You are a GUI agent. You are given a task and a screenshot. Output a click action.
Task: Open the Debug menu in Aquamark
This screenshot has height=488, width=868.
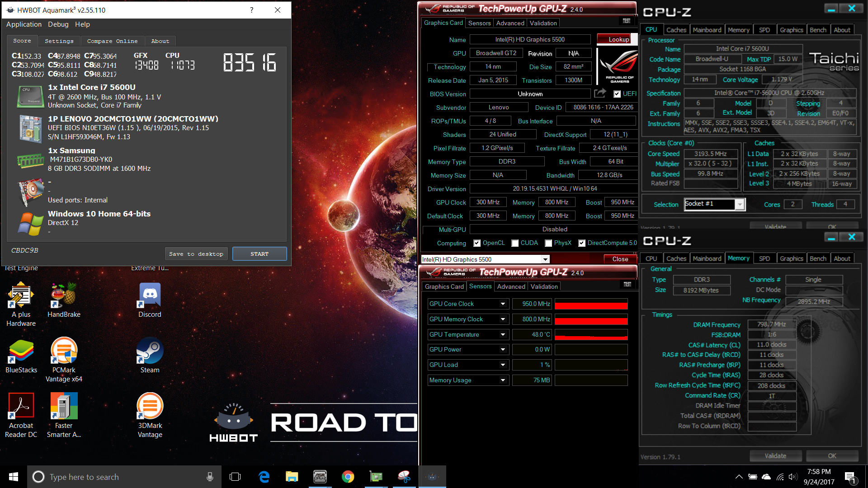[x=58, y=24]
